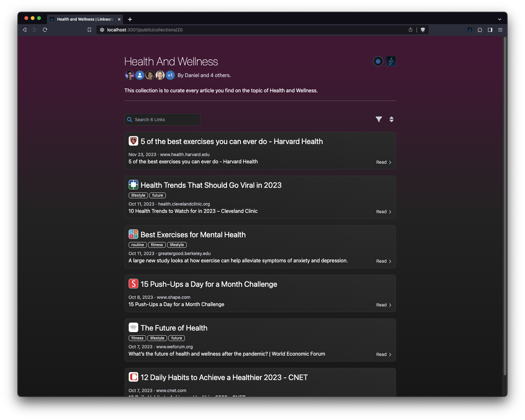Open the Health Trends That Should Go Viral article
This screenshot has width=525, height=420.
click(211, 185)
